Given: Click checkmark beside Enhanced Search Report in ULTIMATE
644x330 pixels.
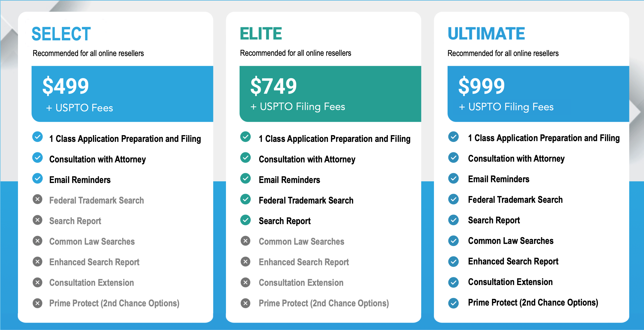Looking at the screenshot, I should 453,262.
